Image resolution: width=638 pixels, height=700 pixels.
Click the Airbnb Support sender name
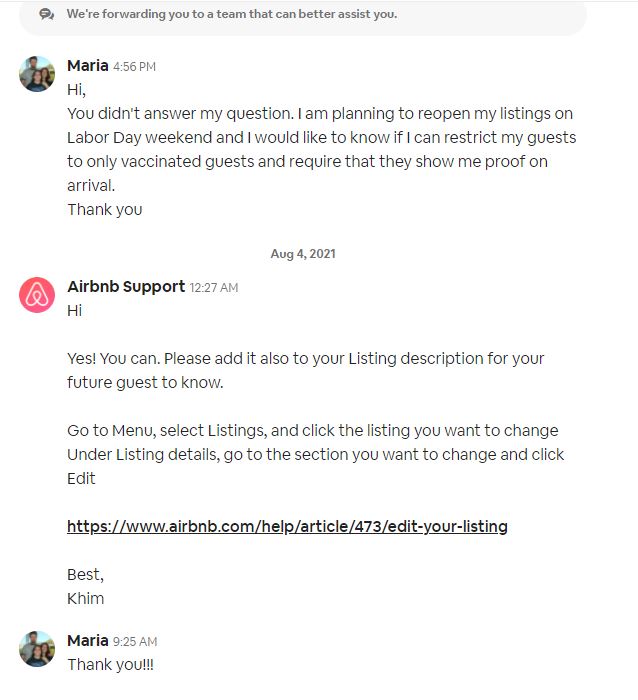[x=126, y=286]
